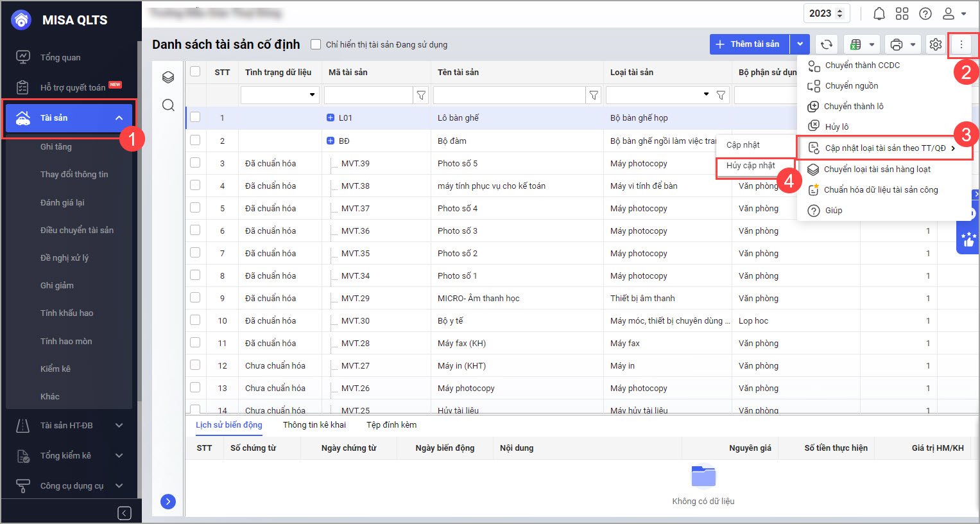Click the help question mark icon in header
980x524 pixels.
coord(925,13)
